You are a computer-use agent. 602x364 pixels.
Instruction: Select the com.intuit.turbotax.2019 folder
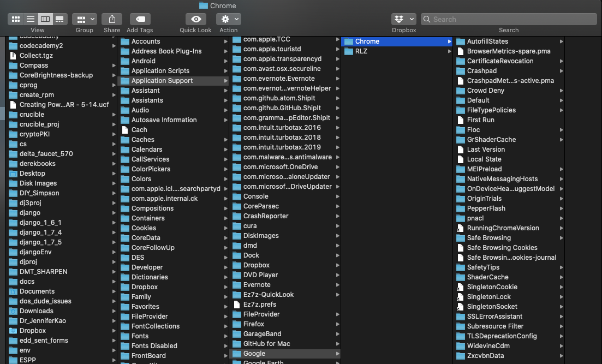pyautogui.click(x=285, y=147)
